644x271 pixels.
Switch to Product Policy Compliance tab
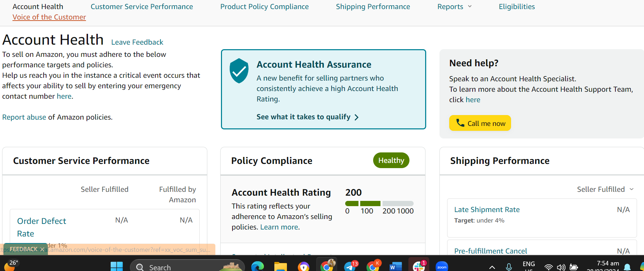click(265, 7)
